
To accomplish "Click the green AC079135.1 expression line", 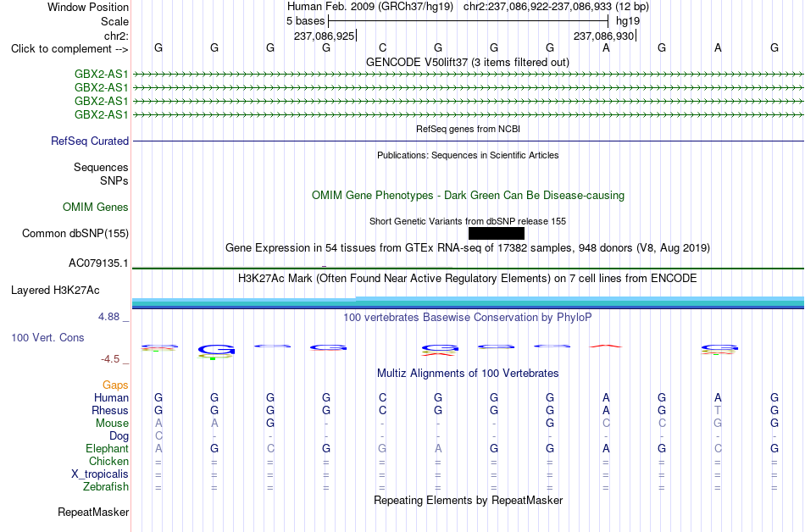I will pyautogui.click(x=469, y=268).
